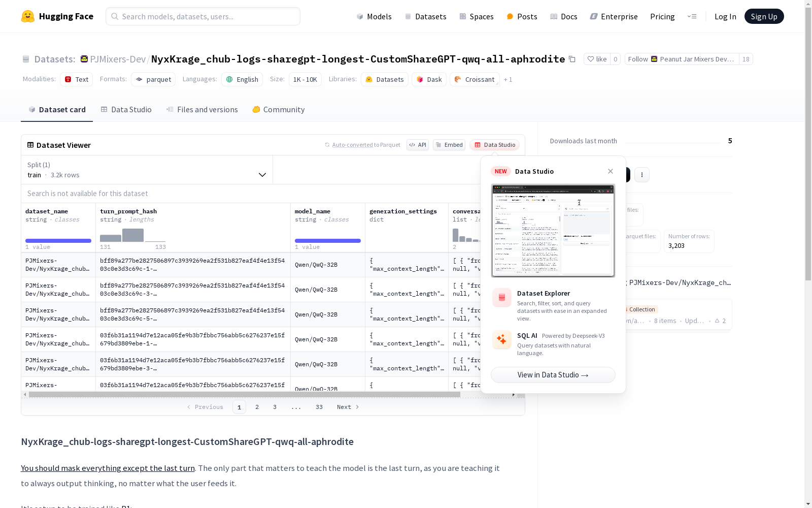Open the Docs page
Screen dimensions: 812x508
[x=564, y=16]
